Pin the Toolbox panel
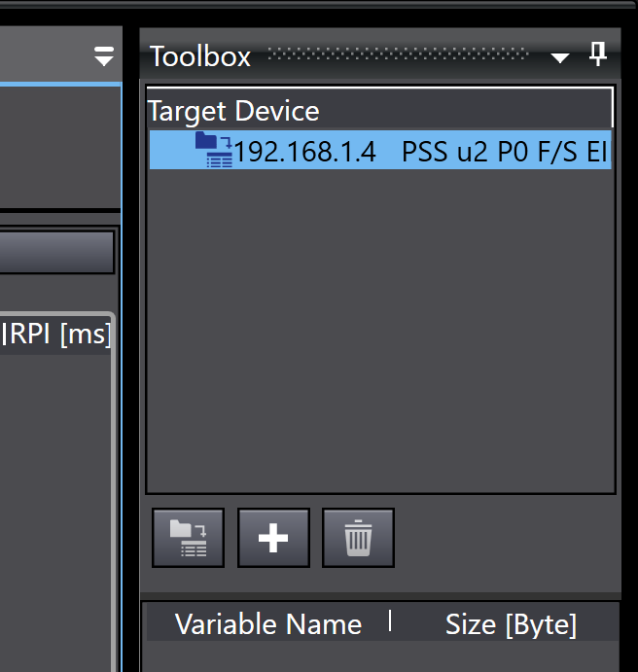The height and width of the screenshot is (672, 638). click(x=598, y=54)
